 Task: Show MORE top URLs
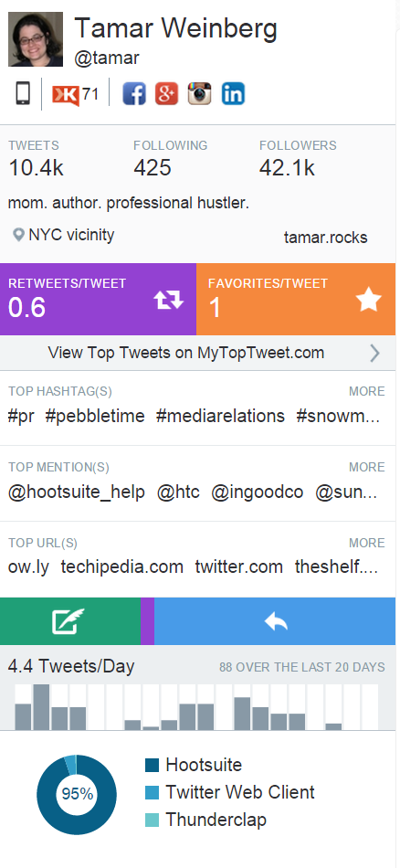coord(367,543)
